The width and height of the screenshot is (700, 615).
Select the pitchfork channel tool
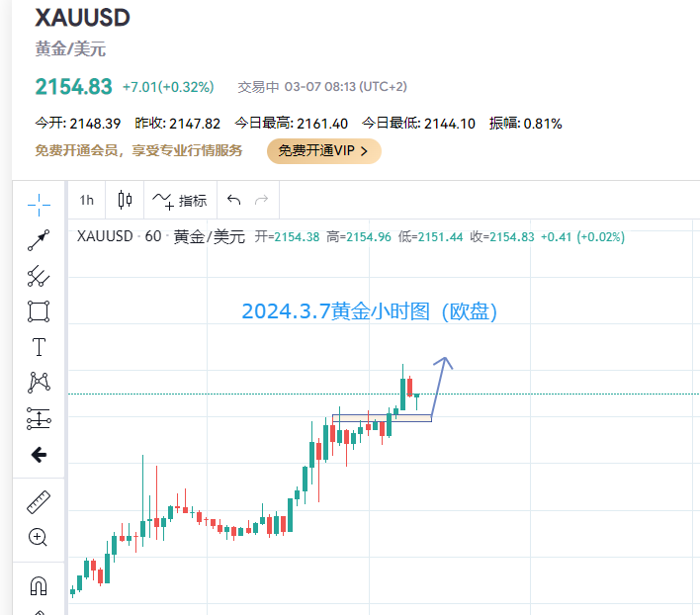(39, 276)
